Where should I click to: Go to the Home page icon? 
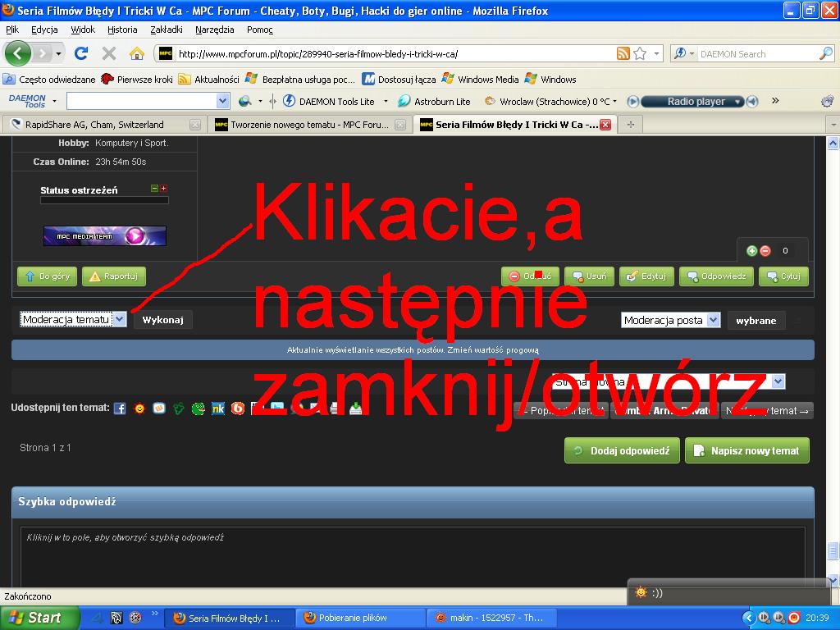[137, 53]
